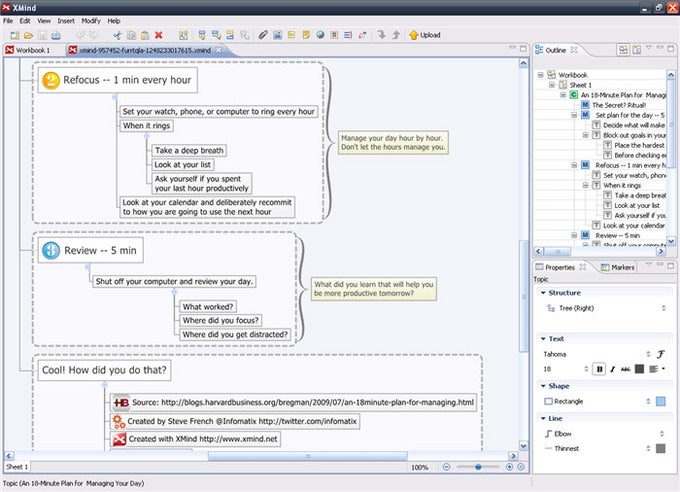Select the Cool! How did you do that? topic
This screenshot has width=680, height=492.
click(x=105, y=370)
